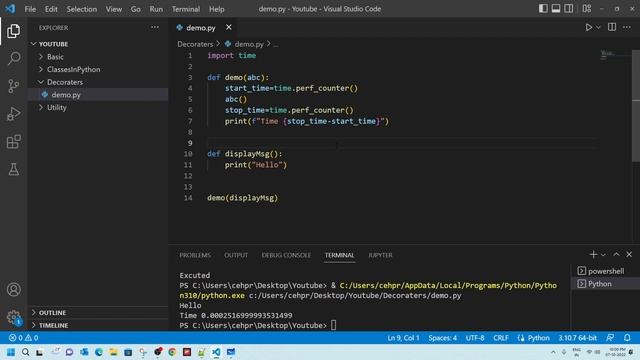Split the editor right

pos(612,27)
